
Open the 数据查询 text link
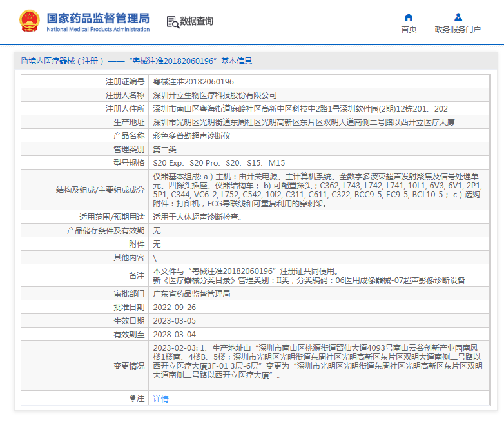196,21
